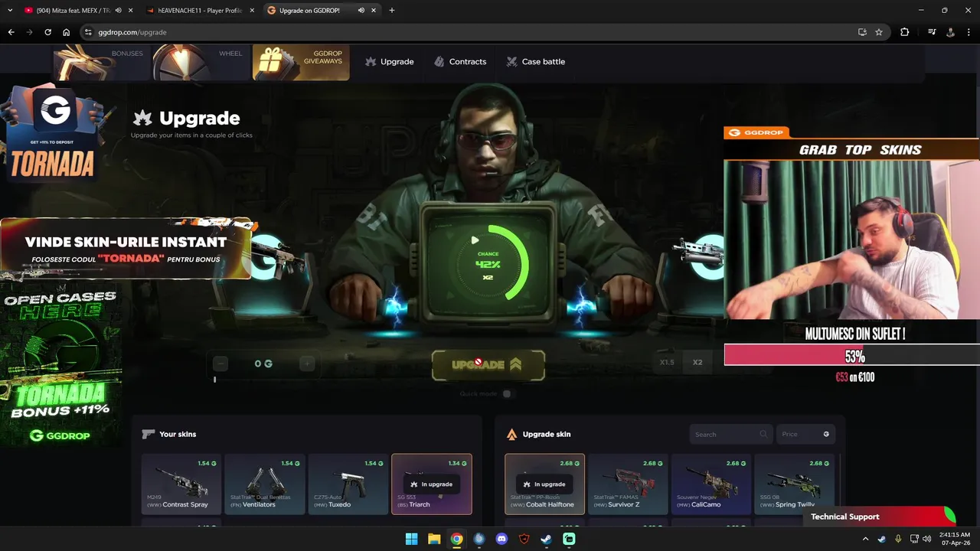Open the Chrome extensions puzzle icon
The image size is (980, 551).
coord(904,32)
